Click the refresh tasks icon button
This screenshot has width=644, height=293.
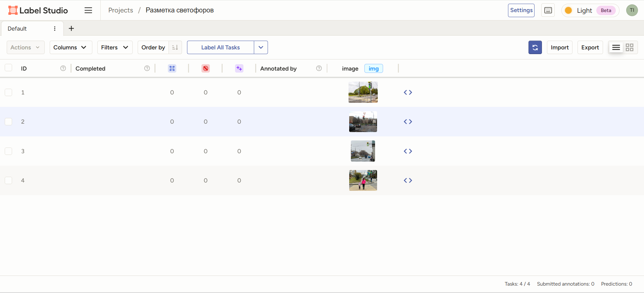(x=535, y=47)
